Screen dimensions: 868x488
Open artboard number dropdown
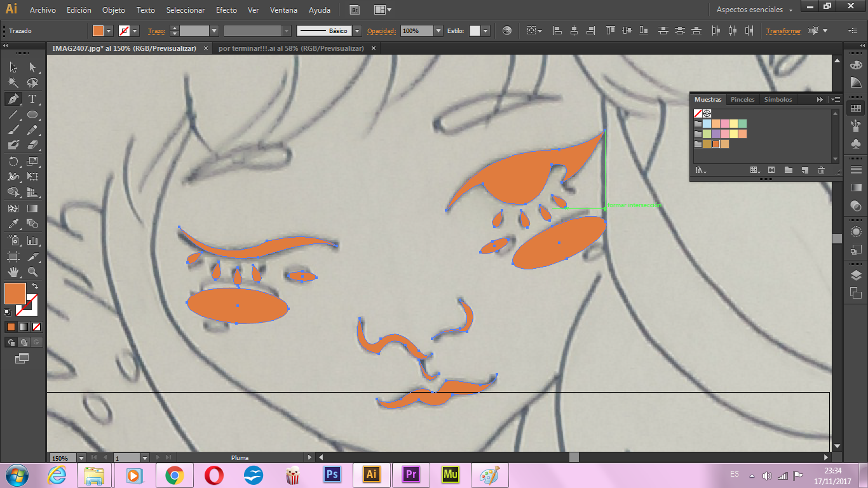[x=145, y=457]
